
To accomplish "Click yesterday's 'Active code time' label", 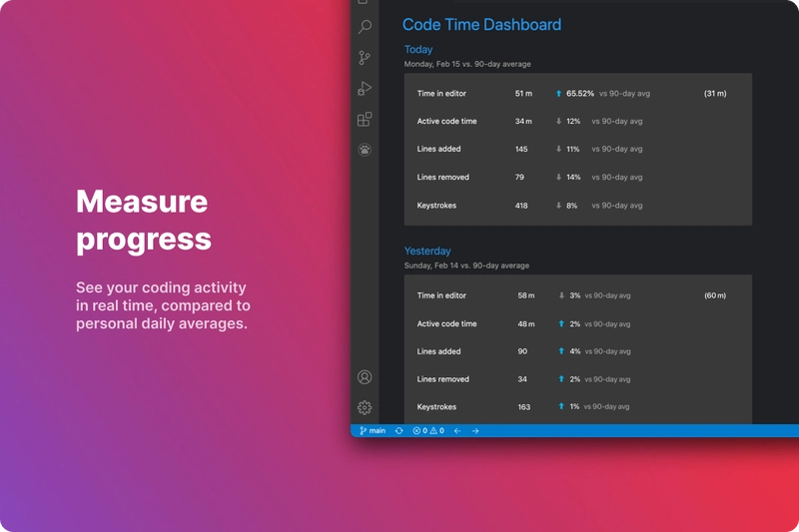I will (x=446, y=324).
